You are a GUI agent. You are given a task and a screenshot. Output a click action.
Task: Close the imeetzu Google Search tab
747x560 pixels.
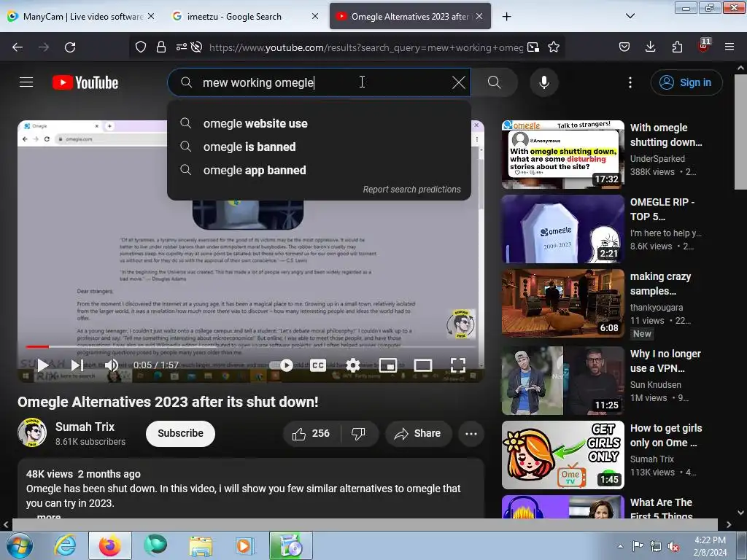[315, 16]
